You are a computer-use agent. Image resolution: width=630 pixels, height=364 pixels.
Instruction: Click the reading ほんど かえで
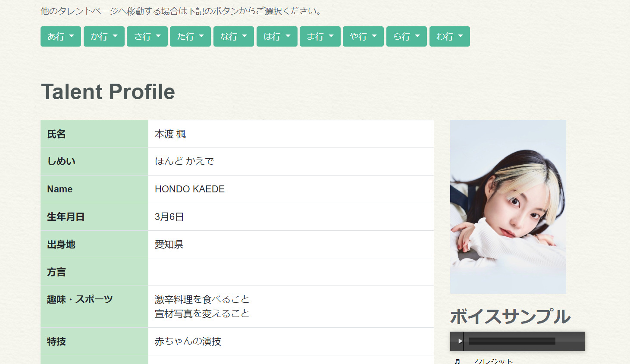click(185, 161)
